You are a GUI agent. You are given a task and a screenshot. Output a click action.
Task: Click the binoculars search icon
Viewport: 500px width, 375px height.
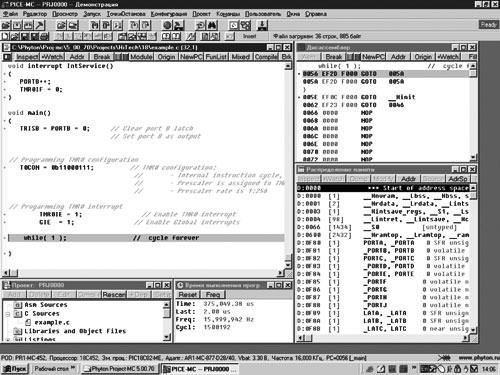click(212, 25)
